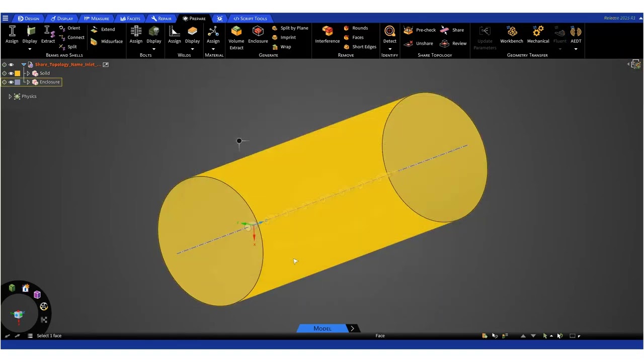
Task: Toggle the target circle for Enclosure
Action: [5, 82]
